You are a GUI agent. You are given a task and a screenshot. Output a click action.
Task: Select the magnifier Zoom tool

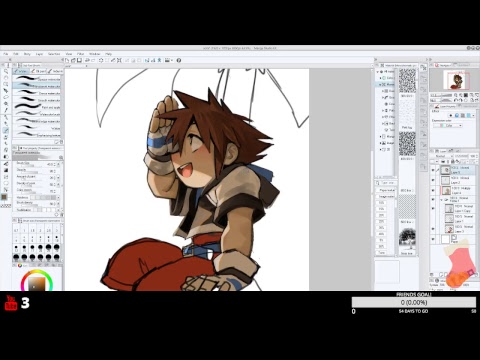pos(6,71)
